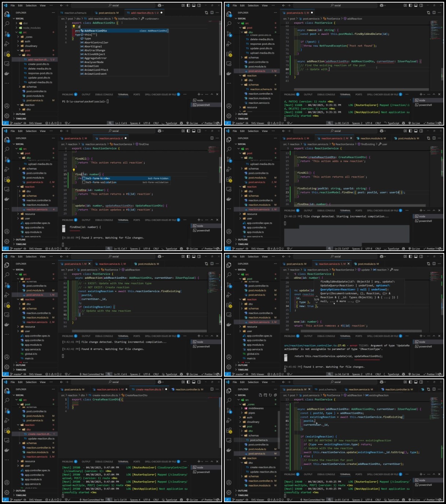Image resolution: width=446 pixels, height=504 pixels.
Task: Switch to the reaction.schema.ts editor tab
Action: (x=75, y=13)
